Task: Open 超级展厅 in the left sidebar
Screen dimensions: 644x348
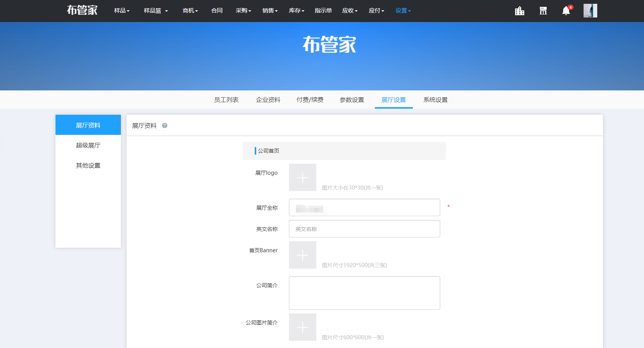Action: click(88, 145)
